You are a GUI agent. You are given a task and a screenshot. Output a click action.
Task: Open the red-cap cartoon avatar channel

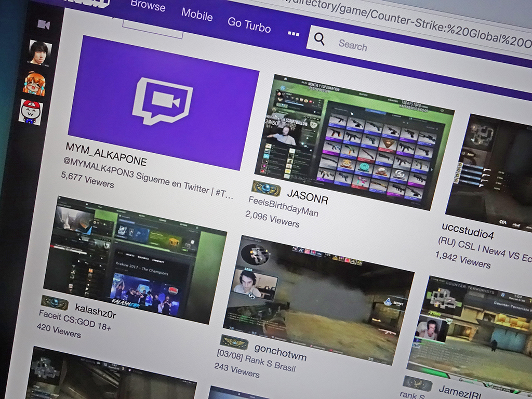31,112
